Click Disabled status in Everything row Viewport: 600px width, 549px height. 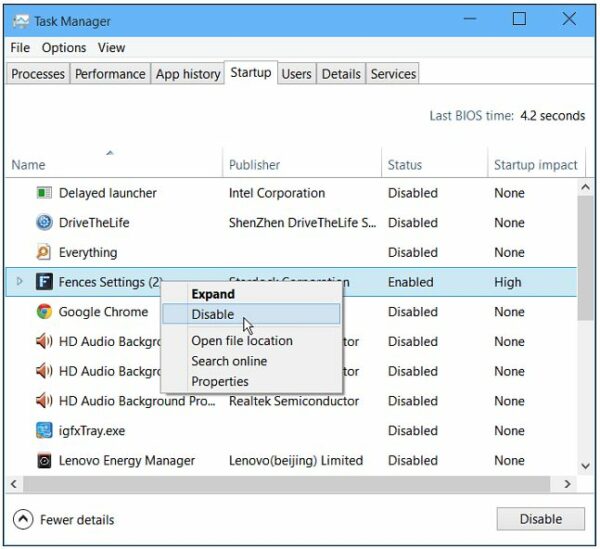click(412, 253)
